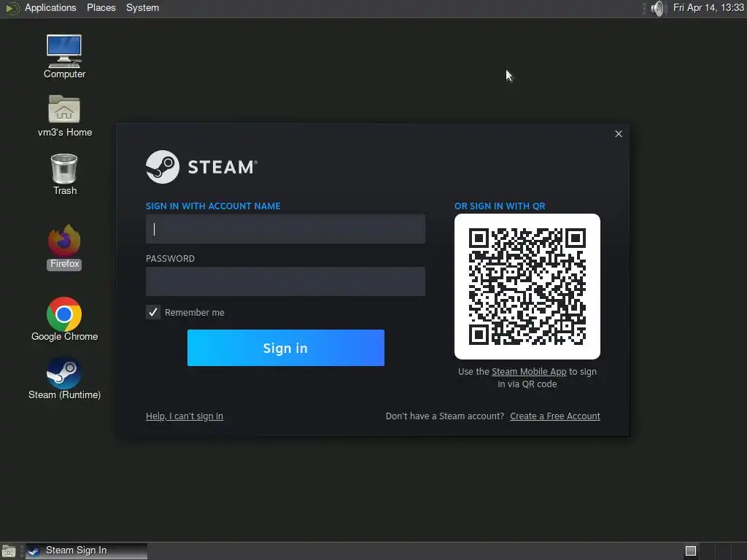Click the show desktop icon in bottom panel
This screenshot has width=747, height=560.
pyautogui.click(x=9, y=551)
